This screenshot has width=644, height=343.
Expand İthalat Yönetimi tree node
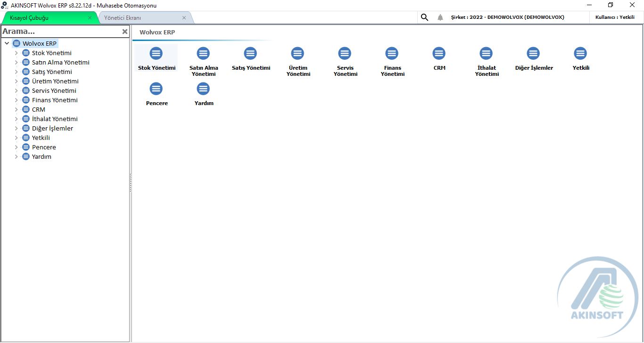pyautogui.click(x=16, y=119)
